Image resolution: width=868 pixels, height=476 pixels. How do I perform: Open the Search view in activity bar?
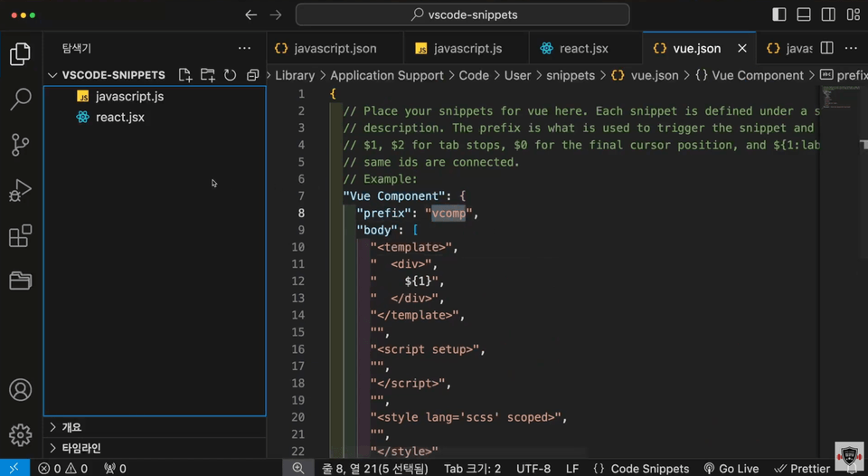point(21,100)
